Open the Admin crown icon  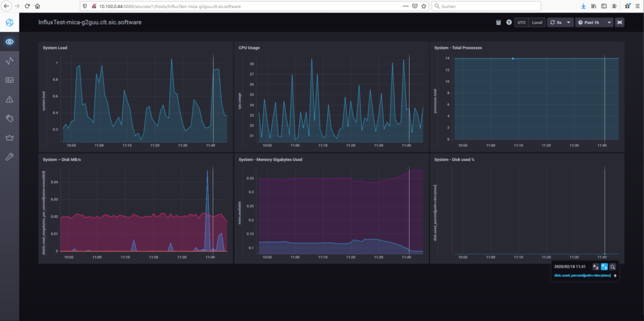click(x=9, y=137)
